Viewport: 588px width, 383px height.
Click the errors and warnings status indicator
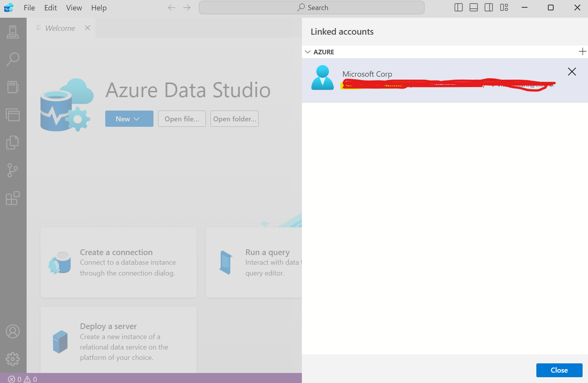pyautogui.click(x=22, y=379)
